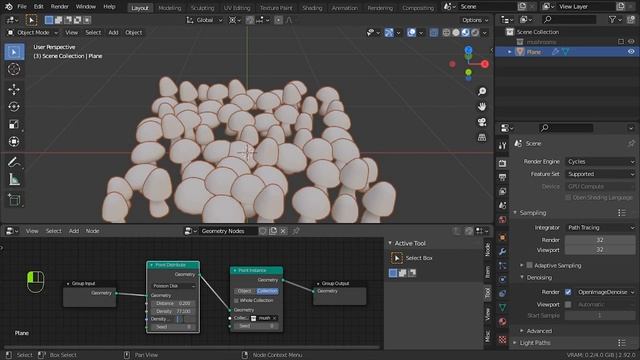Toggle visibility of the mushrooms collection
The width and height of the screenshot is (640, 360).
point(631,42)
